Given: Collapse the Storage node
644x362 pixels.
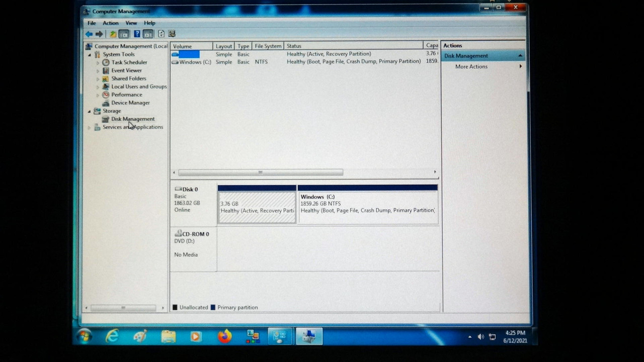Looking at the screenshot, I should coord(90,111).
